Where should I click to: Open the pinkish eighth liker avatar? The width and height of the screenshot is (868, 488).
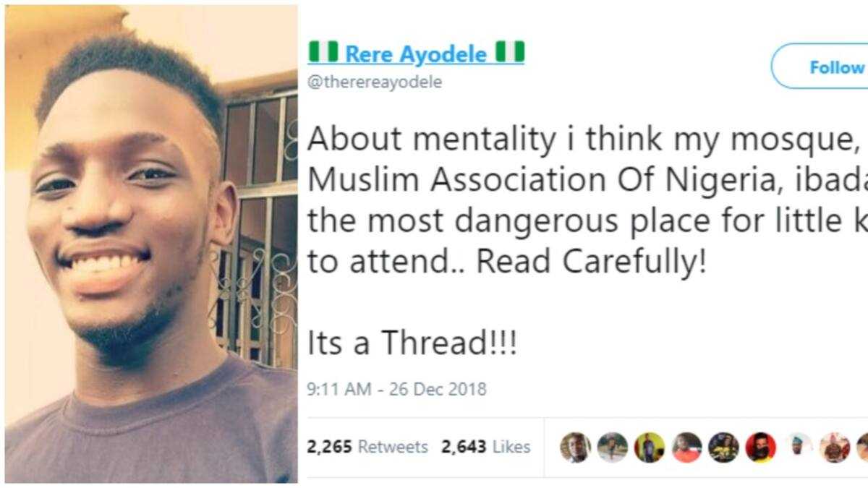835,448
